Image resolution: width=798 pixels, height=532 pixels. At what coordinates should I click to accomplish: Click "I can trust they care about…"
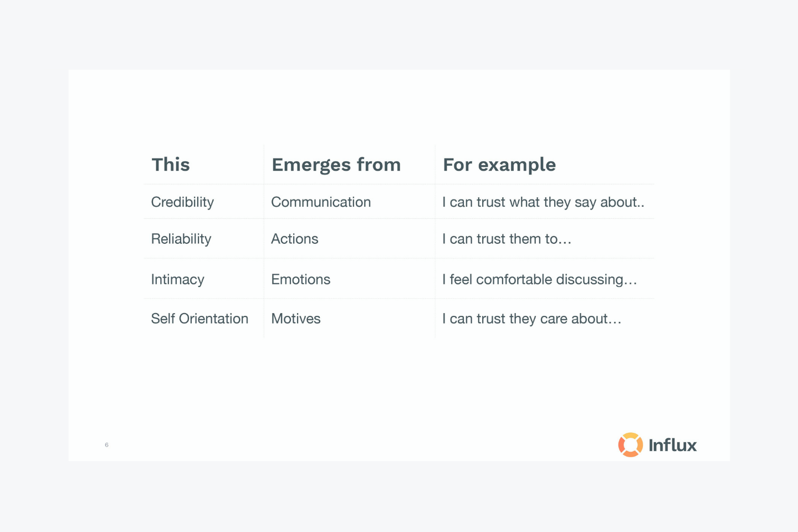click(x=531, y=319)
